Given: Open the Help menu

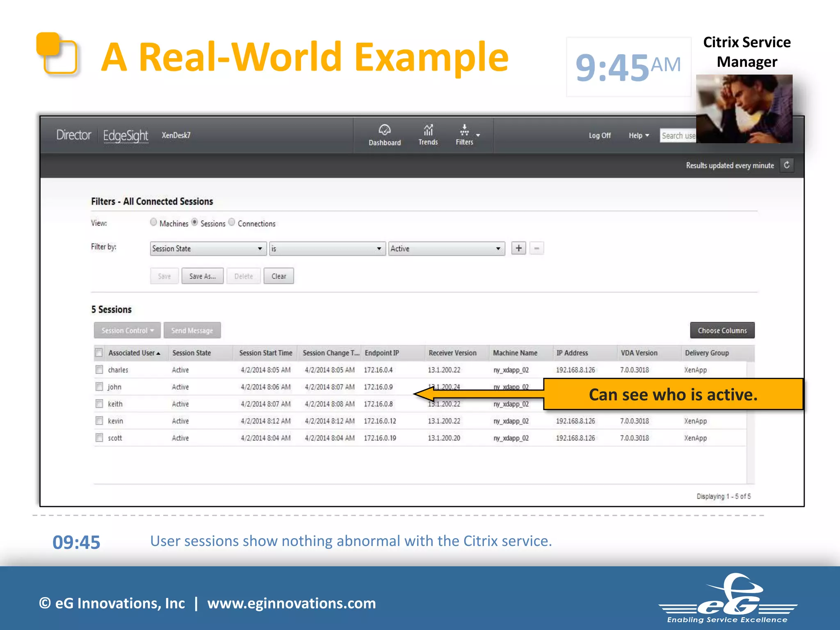Looking at the screenshot, I should 639,135.
